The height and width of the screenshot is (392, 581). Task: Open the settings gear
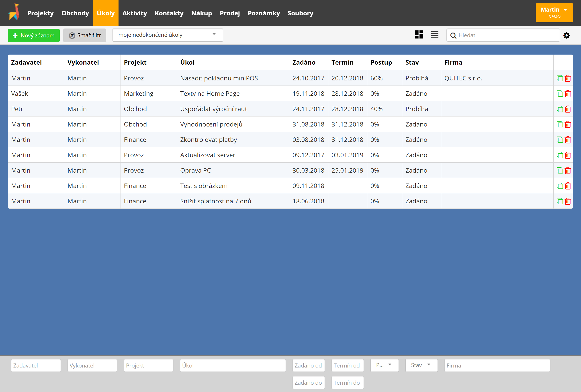pos(567,35)
